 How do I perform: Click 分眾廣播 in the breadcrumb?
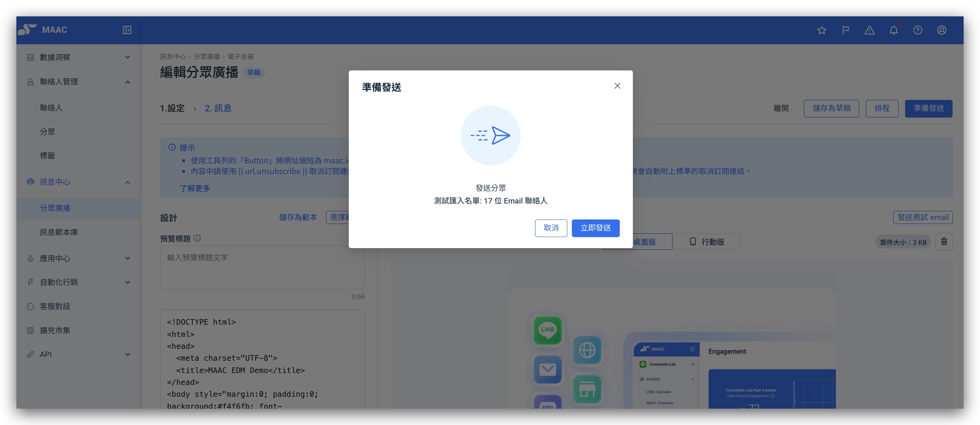coord(207,57)
